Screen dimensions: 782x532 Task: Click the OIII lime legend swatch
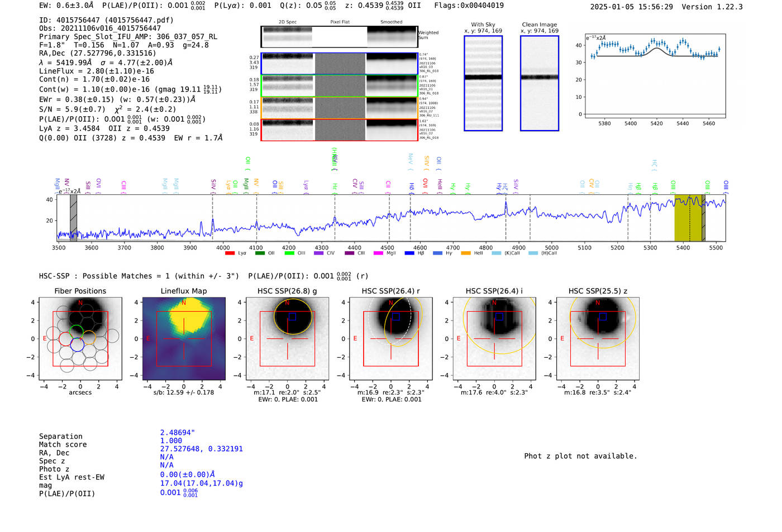(289, 253)
